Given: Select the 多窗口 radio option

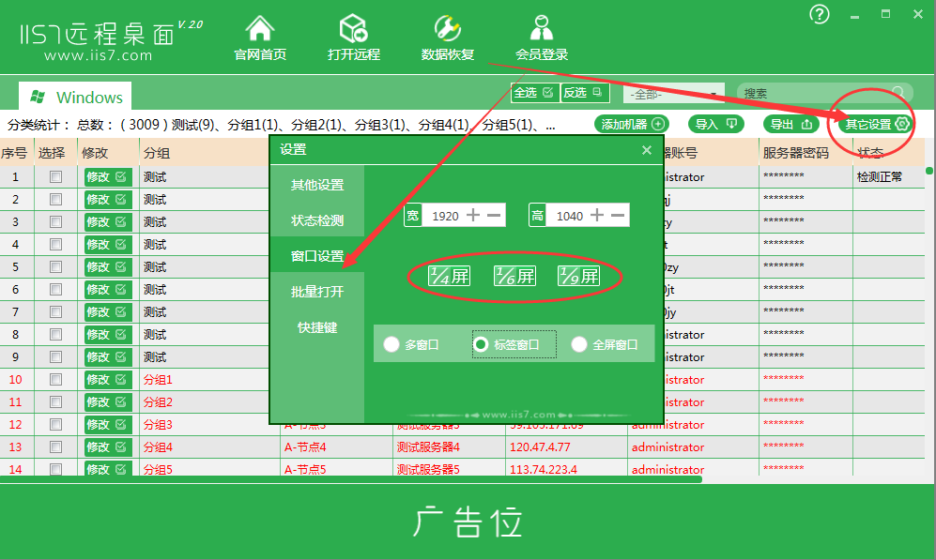Looking at the screenshot, I should [x=391, y=345].
